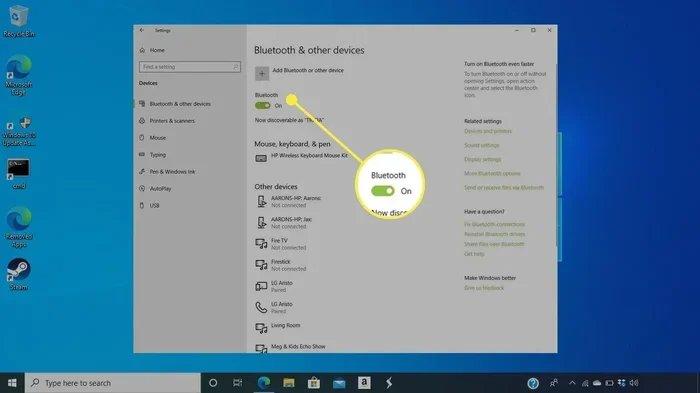Open Task View on the taskbar

pos(238,383)
